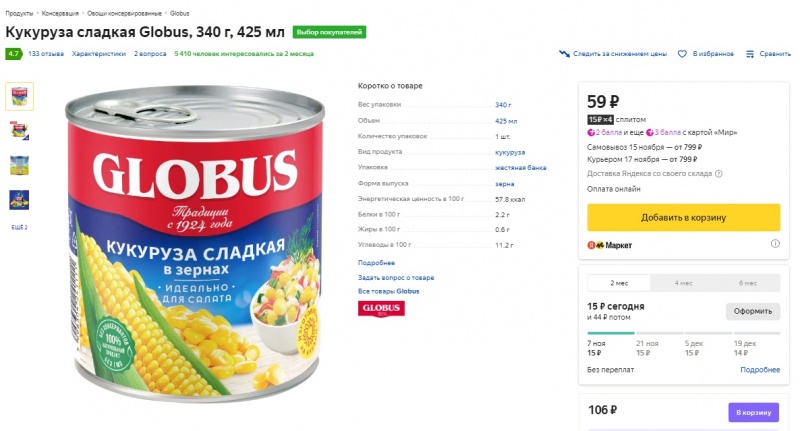Click the heart icon to add to favorites
This screenshot has width=800, height=431.
pos(682,54)
